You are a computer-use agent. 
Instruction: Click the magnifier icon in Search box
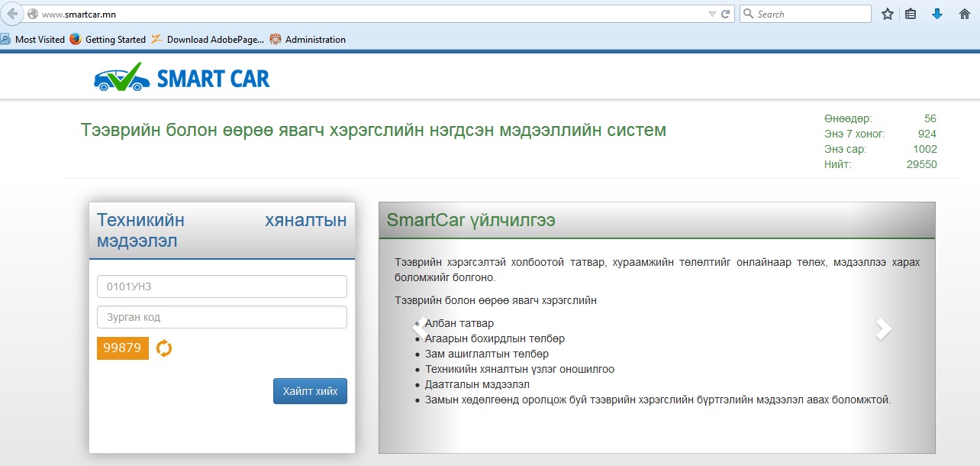(x=749, y=14)
